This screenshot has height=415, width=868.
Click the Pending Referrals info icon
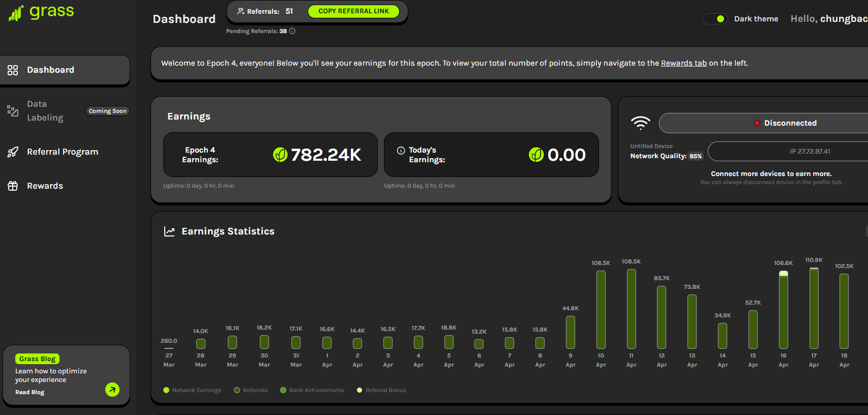click(292, 31)
